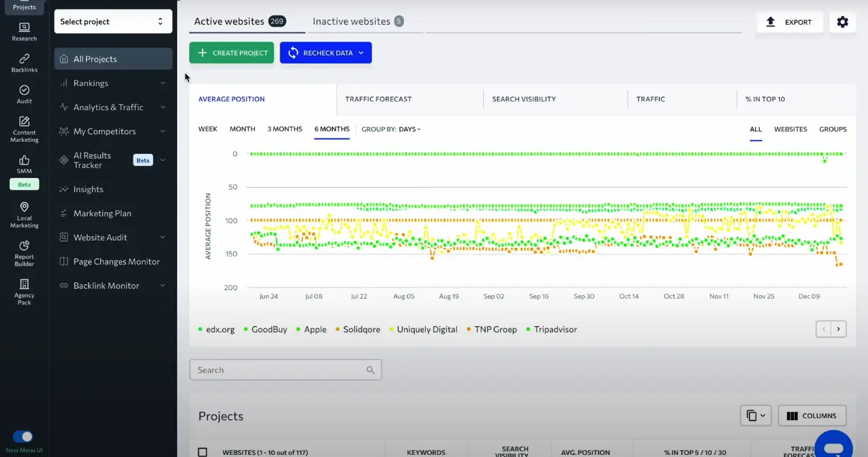Open the settings gear icon

[842, 22]
